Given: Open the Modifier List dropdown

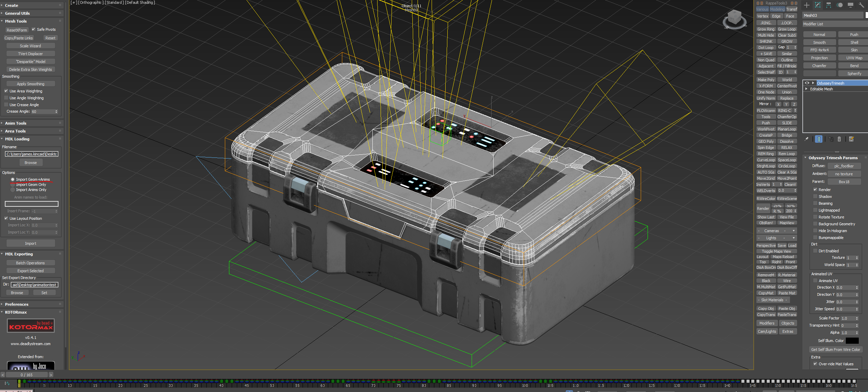Looking at the screenshot, I should [x=834, y=24].
